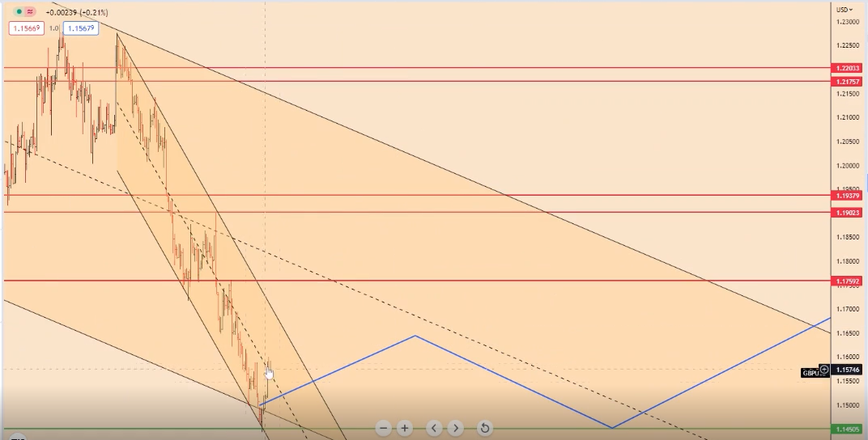Click the zoom out minus button
Viewport: 868px width, 440px height.
(x=384, y=428)
